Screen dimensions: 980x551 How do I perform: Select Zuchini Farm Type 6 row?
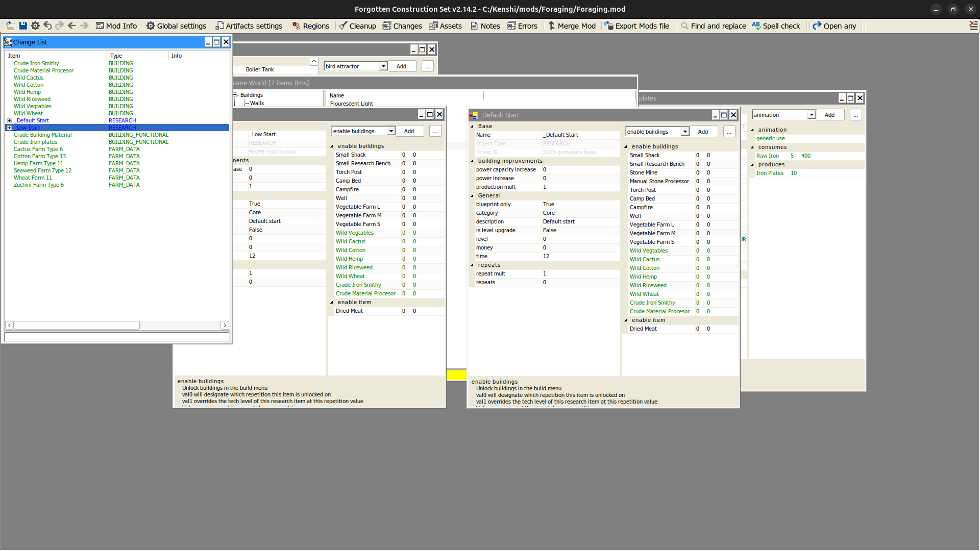39,185
